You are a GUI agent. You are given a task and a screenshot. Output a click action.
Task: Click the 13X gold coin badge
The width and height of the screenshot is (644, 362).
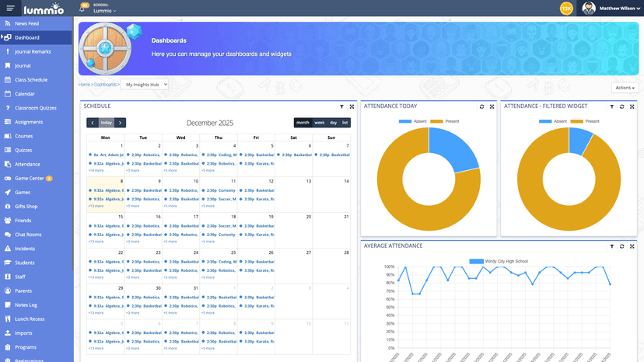coord(566,8)
